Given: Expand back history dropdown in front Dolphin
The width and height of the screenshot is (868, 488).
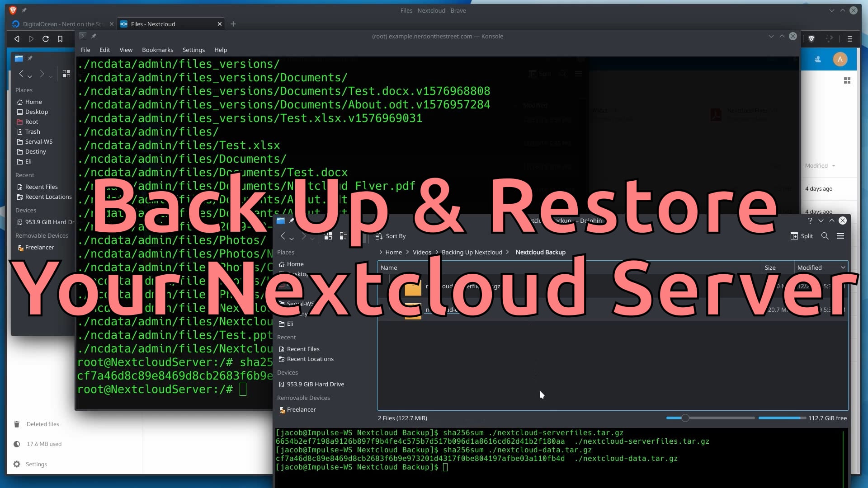Looking at the screenshot, I should tap(292, 238).
